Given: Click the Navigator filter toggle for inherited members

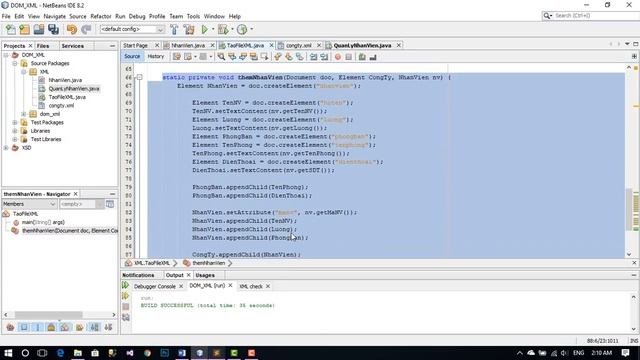Looking at the screenshot, I should pos(10,327).
